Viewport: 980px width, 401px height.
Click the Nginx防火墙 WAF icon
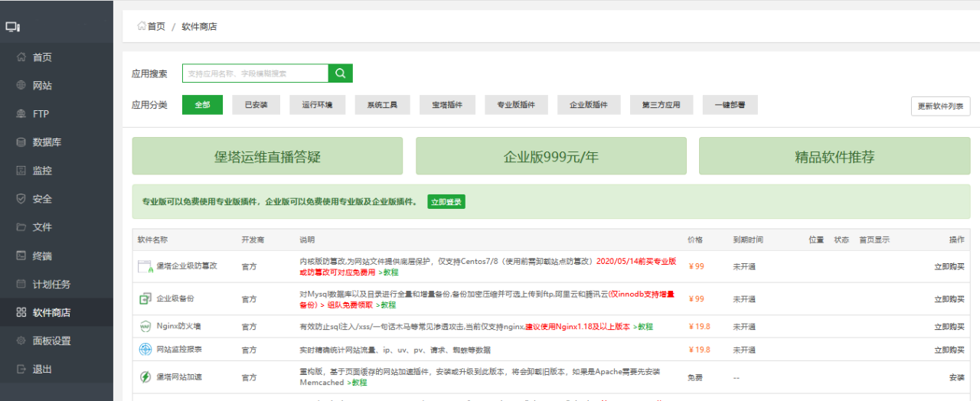(x=145, y=327)
